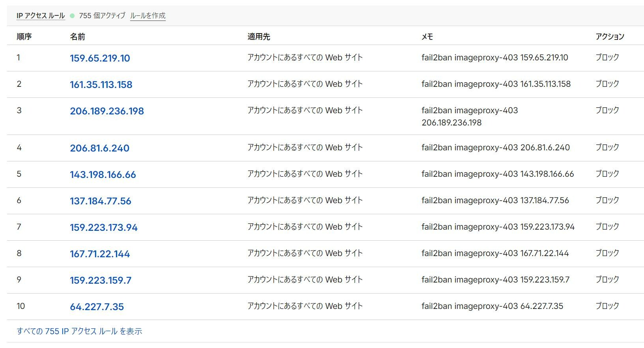Open rule 161.35.113.158
Image resolution: width=644 pixels, height=348 pixels.
[x=101, y=84]
